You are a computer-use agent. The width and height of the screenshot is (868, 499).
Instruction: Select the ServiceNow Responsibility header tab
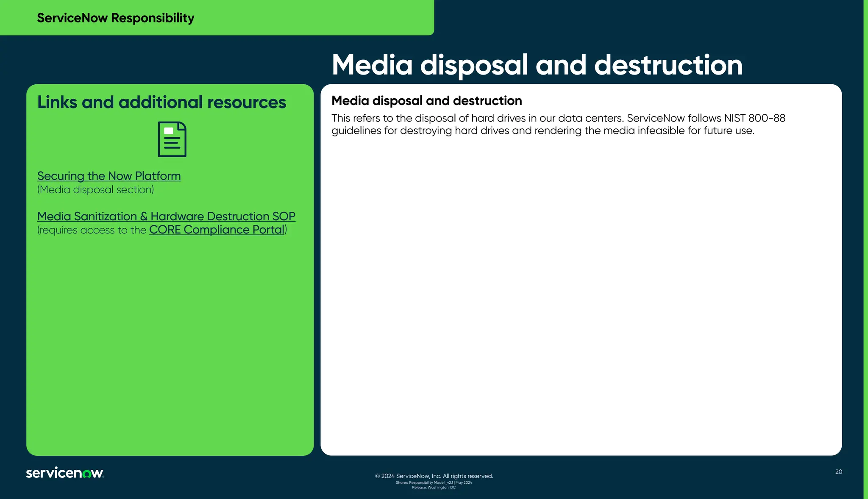click(115, 18)
